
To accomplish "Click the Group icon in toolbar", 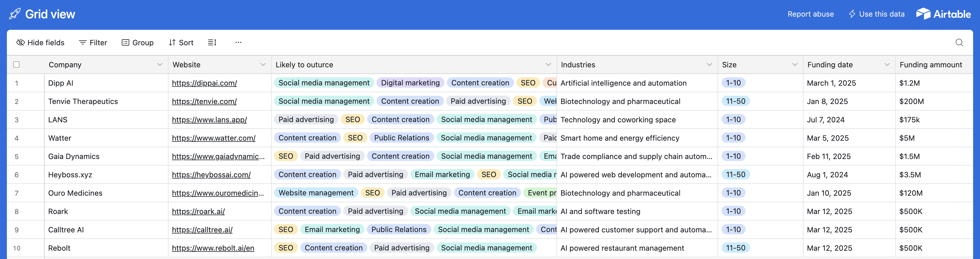I will (x=126, y=43).
